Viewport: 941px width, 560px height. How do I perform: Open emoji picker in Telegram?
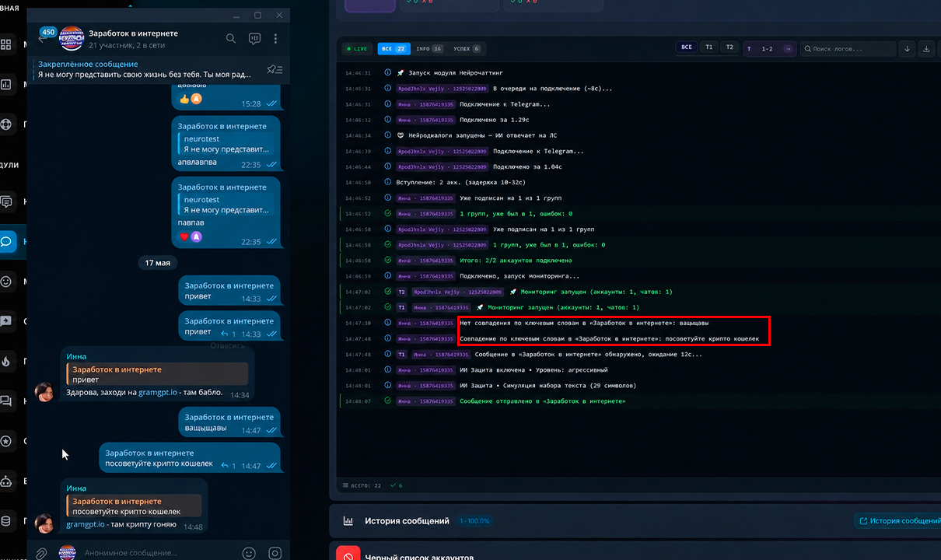249,553
